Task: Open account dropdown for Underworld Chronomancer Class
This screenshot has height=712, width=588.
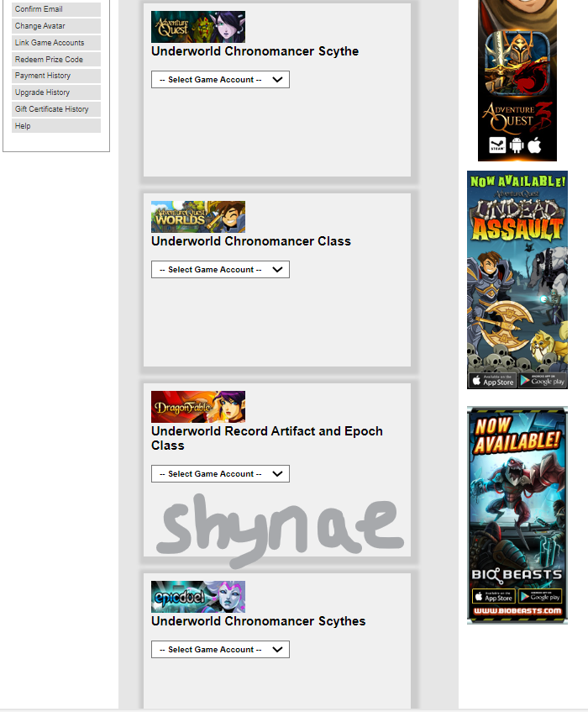Action: click(220, 270)
